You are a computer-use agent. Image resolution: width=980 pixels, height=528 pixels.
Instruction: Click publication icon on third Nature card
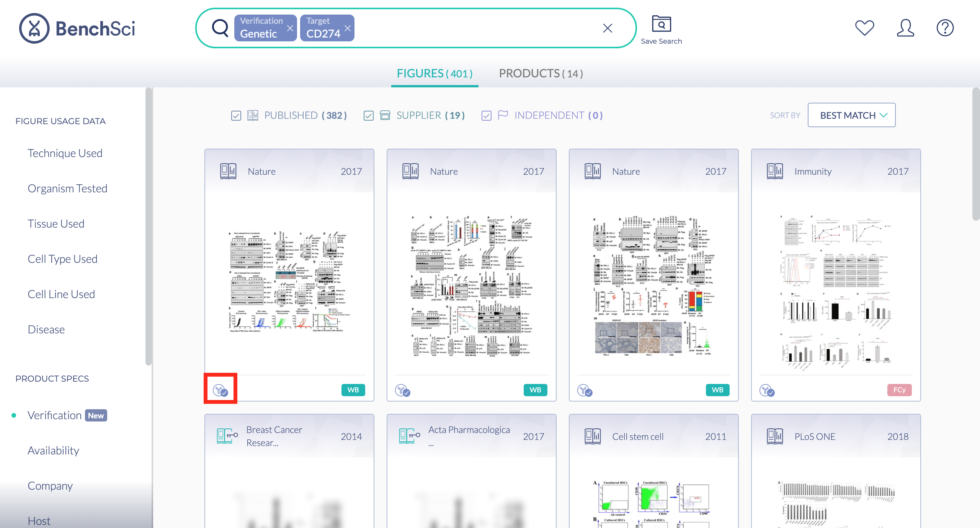pos(593,171)
